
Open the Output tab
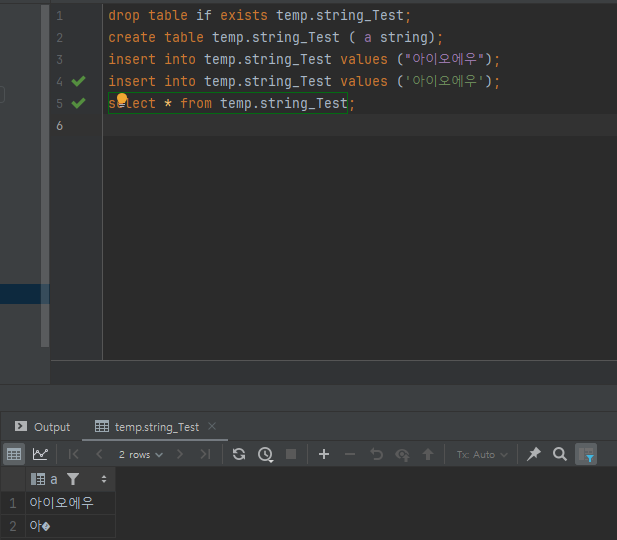[x=42, y=427]
